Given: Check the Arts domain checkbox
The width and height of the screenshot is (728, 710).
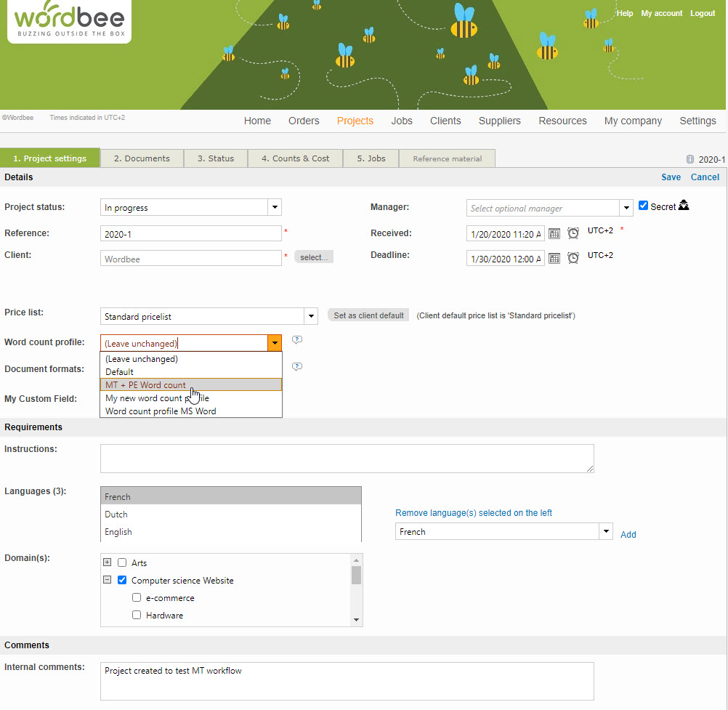Looking at the screenshot, I should tap(122, 563).
